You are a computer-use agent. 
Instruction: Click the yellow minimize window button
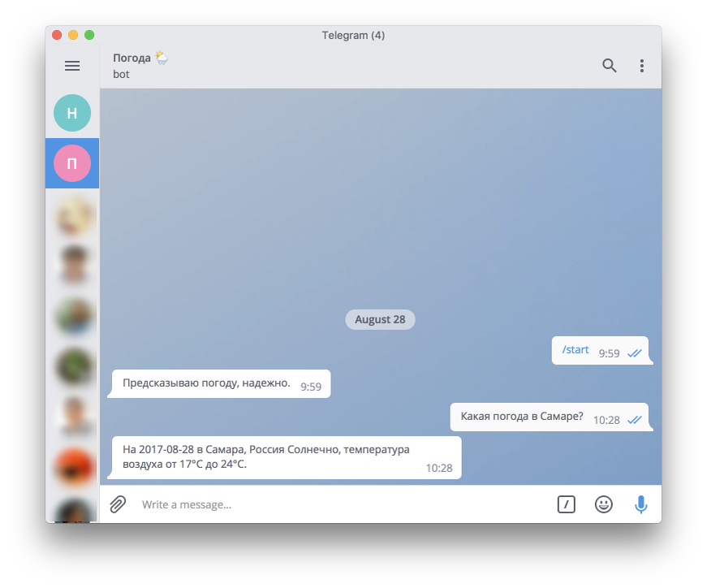[x=73, y=35]
